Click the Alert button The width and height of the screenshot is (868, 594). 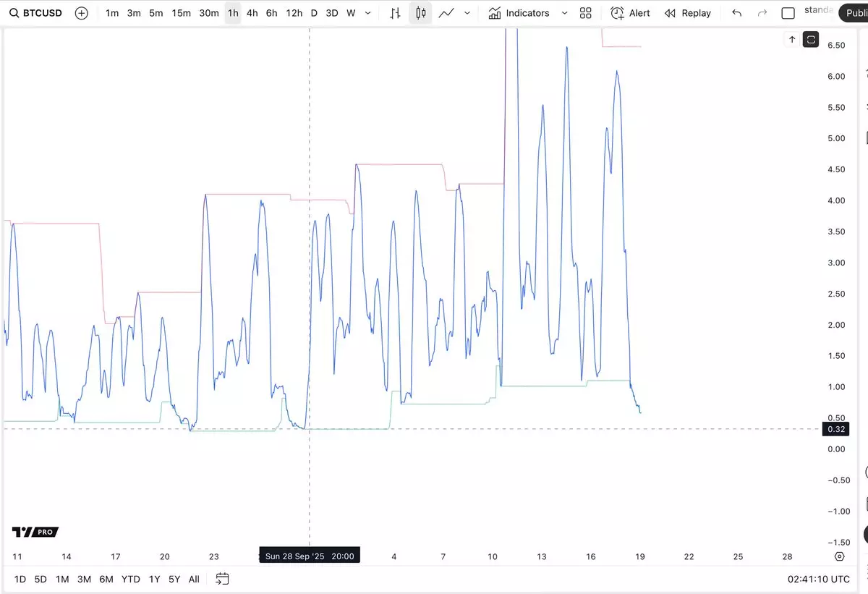(x=630, y=13)
